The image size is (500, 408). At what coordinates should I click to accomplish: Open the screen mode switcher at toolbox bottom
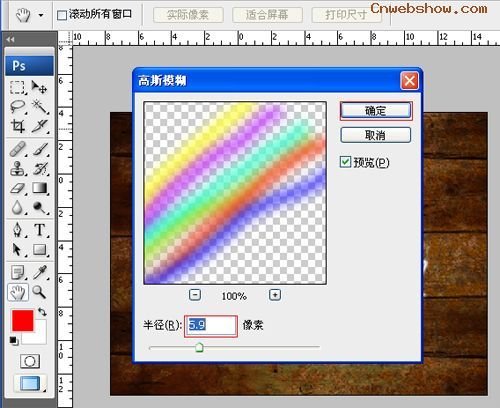point(30,383)
